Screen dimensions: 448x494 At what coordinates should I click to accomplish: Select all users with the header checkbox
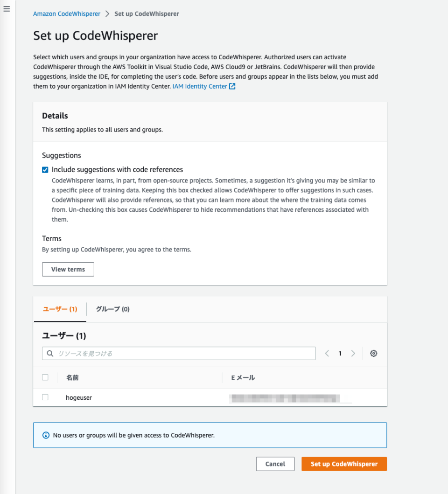[45, 377]
